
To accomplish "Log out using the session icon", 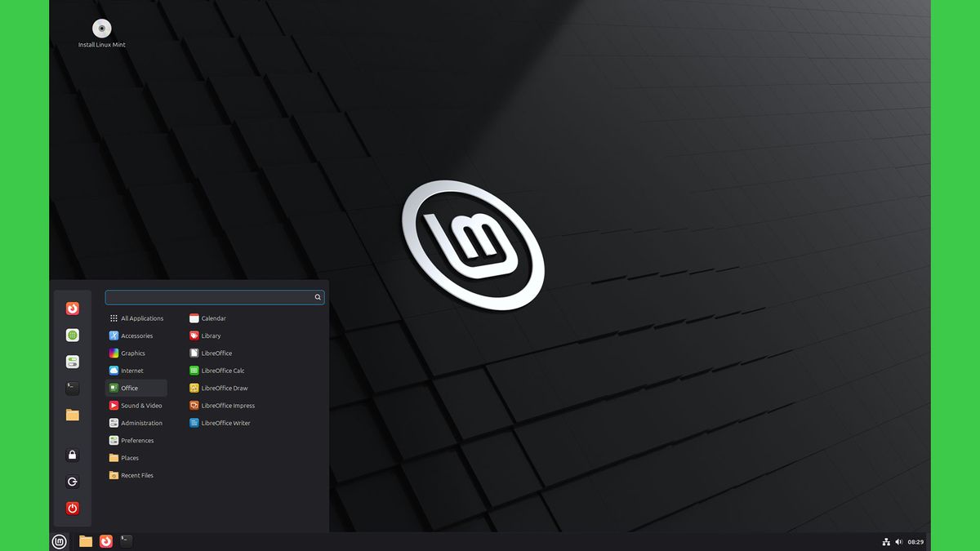I will click(x=72, y=481).
